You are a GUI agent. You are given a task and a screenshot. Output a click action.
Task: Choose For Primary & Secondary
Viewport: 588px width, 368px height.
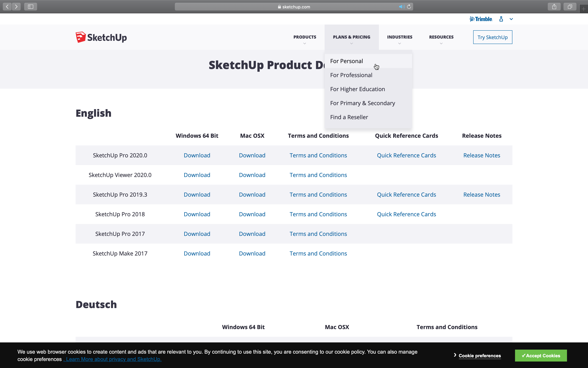(x=368, y=103)
